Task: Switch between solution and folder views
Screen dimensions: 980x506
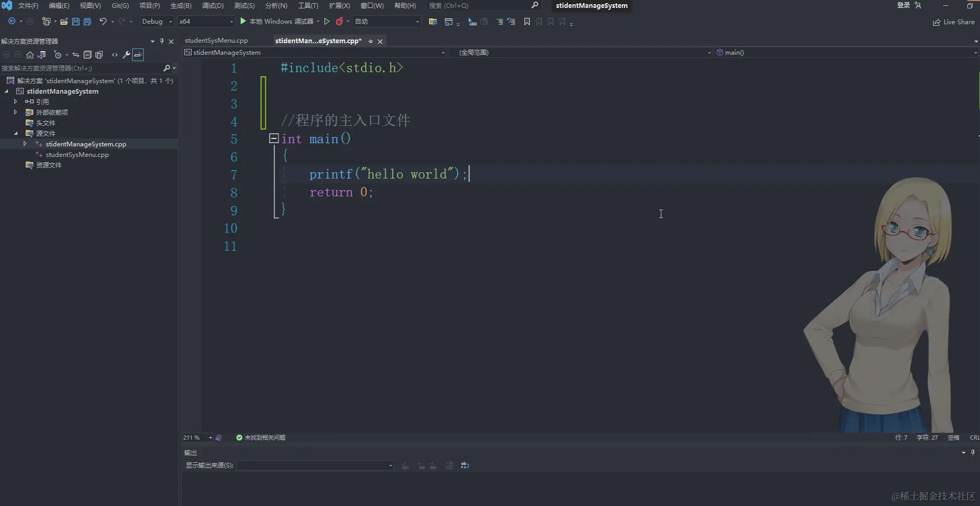Action: click(42, 55)
